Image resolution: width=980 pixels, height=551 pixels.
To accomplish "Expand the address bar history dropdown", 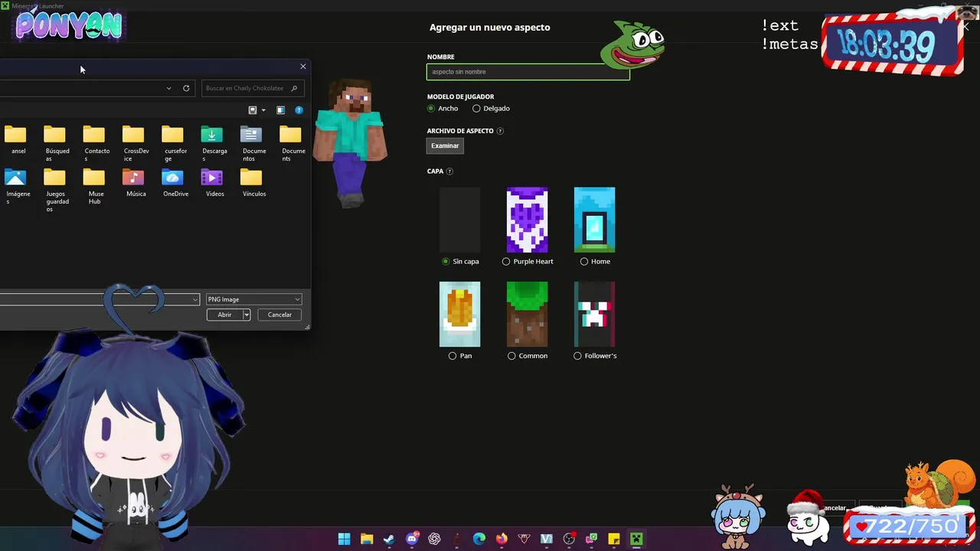I will pos(168,88).
